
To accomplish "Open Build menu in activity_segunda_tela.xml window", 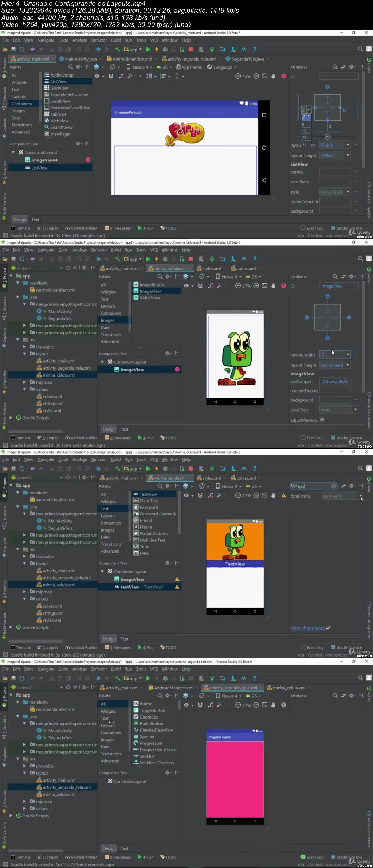I will click(116, 669).
